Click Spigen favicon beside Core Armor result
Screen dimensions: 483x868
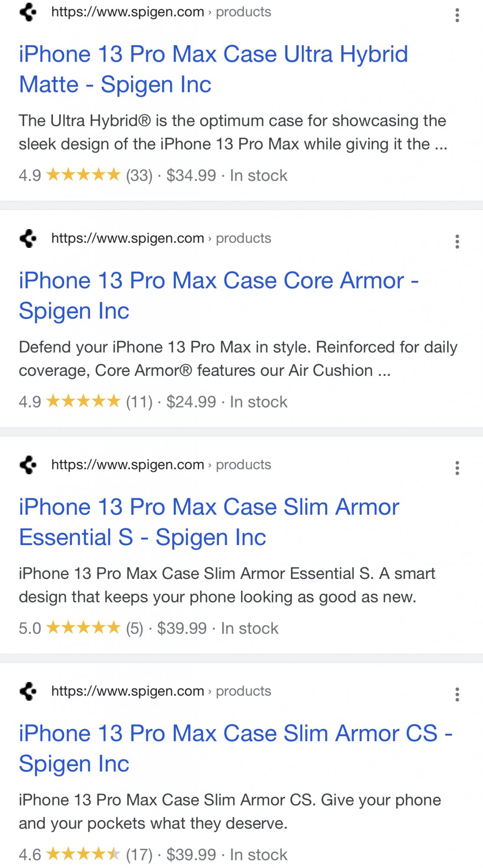coord(28,238)
